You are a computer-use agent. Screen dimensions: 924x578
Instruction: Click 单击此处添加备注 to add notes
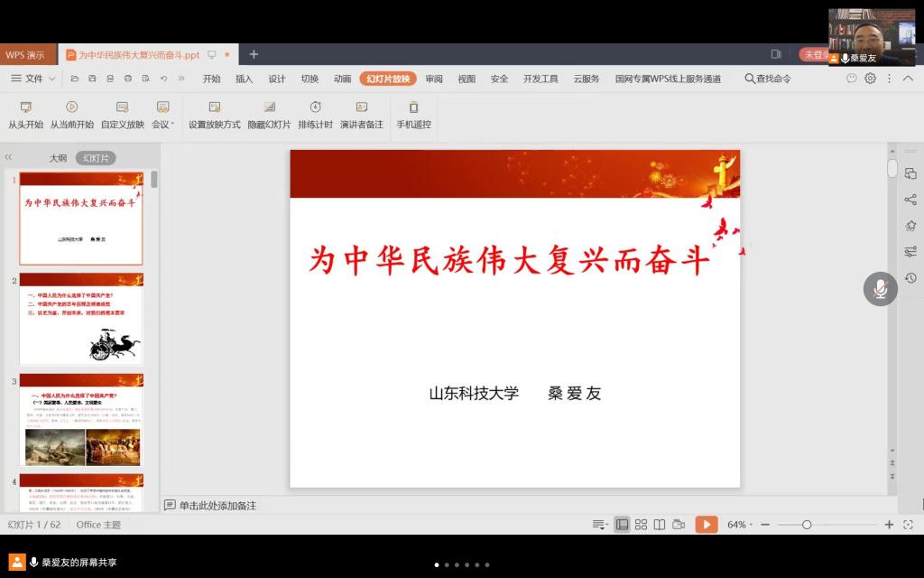pyautogui.click(x=217, y=506)
